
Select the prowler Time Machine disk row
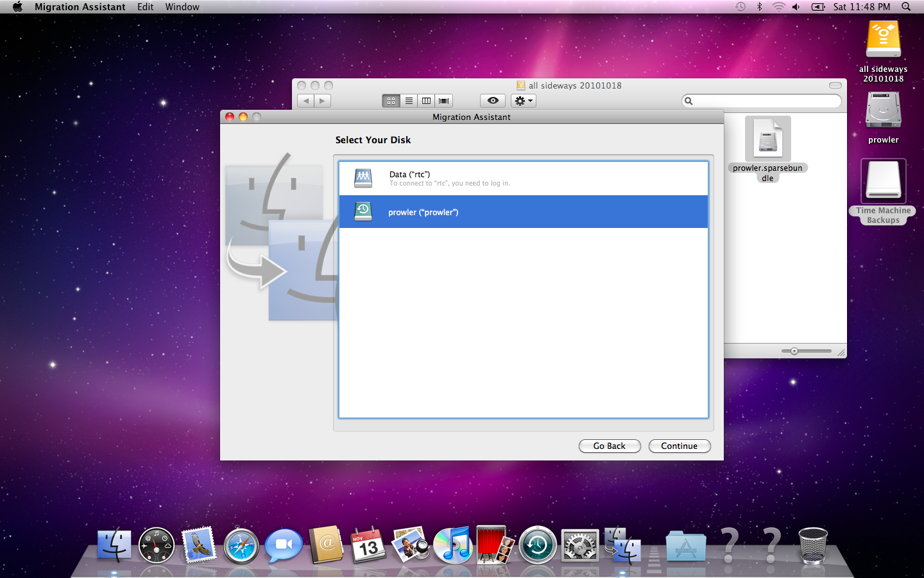coord(522,212)
